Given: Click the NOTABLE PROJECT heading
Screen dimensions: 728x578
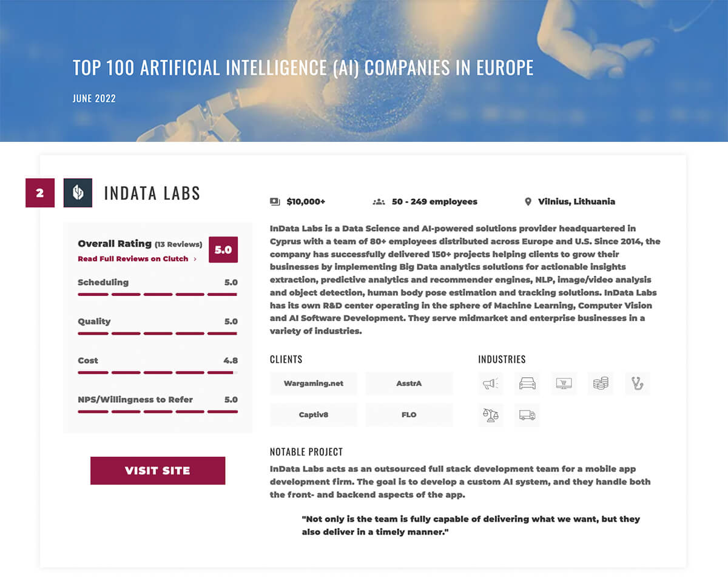Looking at the screenshot, I should click(306, 452).
